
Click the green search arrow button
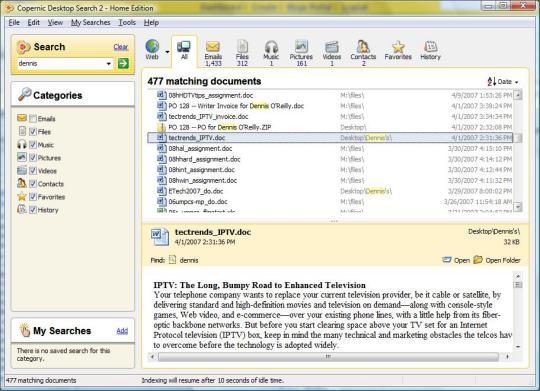[123, 63]
